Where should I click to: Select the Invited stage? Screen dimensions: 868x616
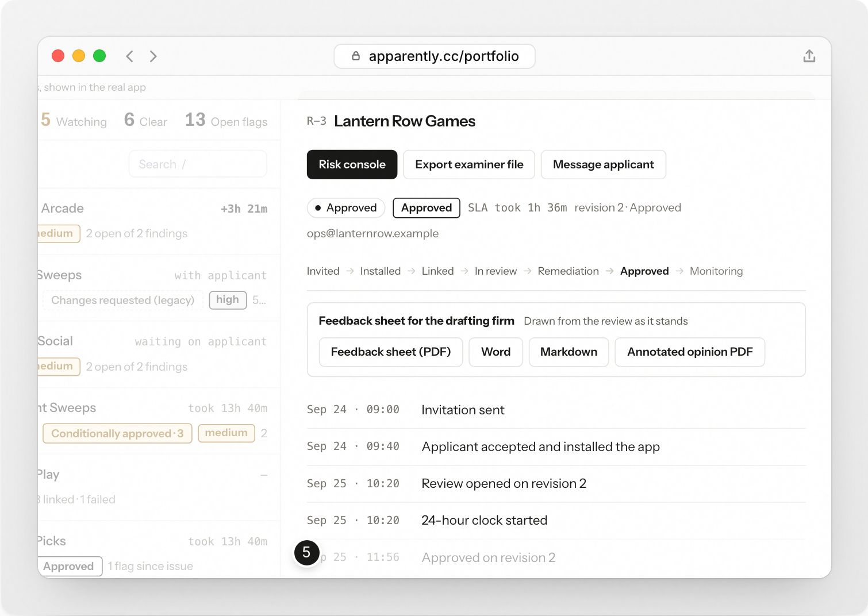[323, 271]
